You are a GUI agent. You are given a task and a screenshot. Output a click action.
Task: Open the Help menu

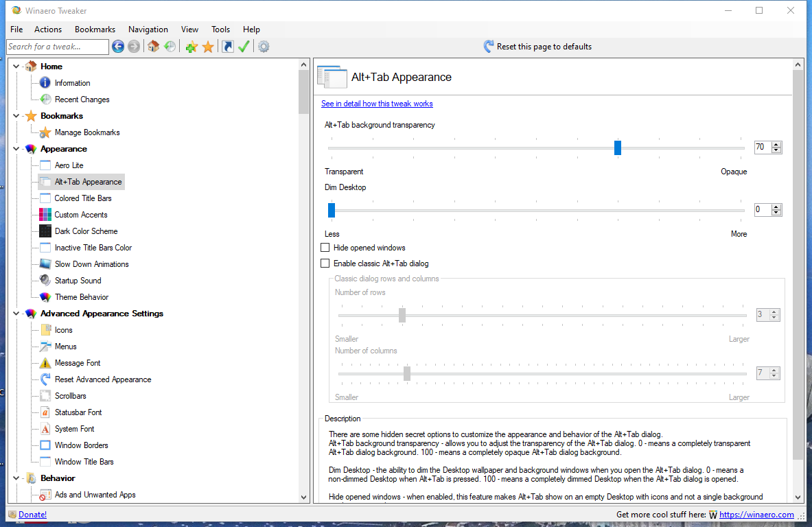pyautogui.click(x=252, y=30)
